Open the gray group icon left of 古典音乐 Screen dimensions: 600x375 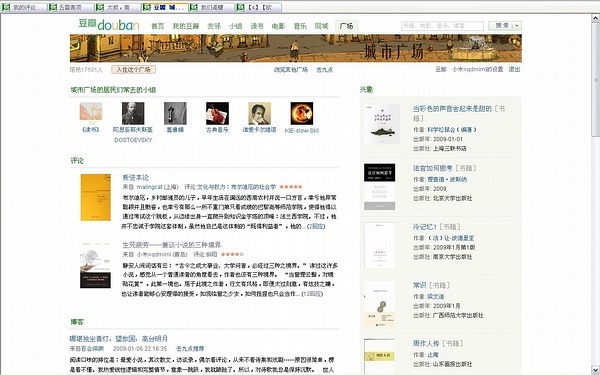pyautogui.click(x=175, y=113)
